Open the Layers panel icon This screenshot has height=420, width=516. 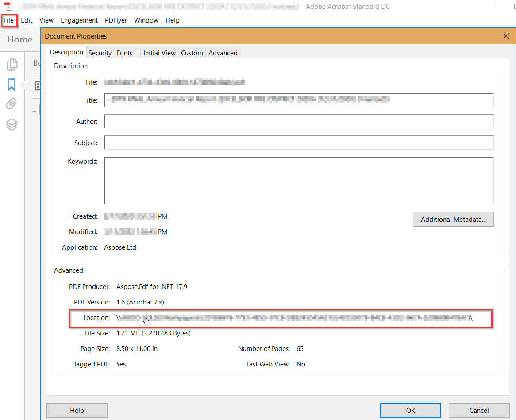(x=12, y=124)
